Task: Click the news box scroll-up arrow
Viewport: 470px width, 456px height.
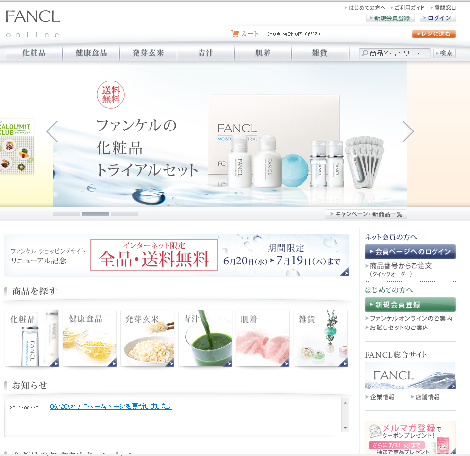Action: tap(345, 403)
